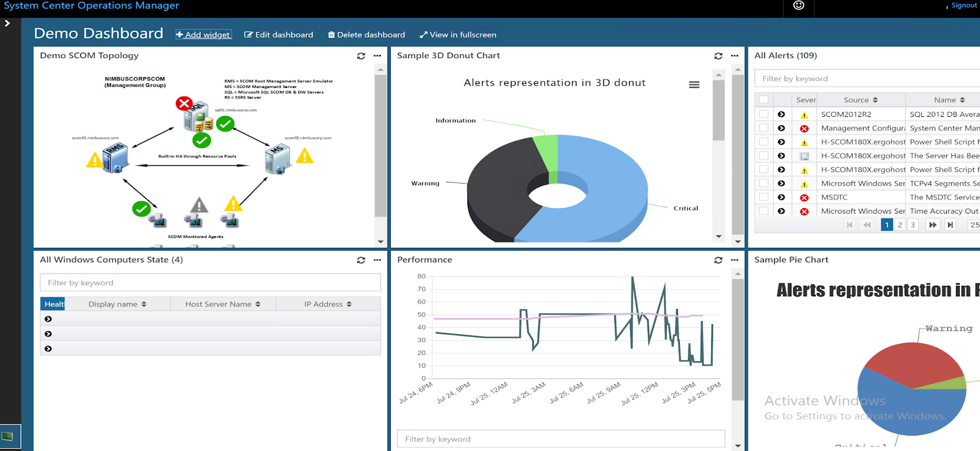
Task: Open options menu for All Windows Computers State
Action: pos(377,260)
